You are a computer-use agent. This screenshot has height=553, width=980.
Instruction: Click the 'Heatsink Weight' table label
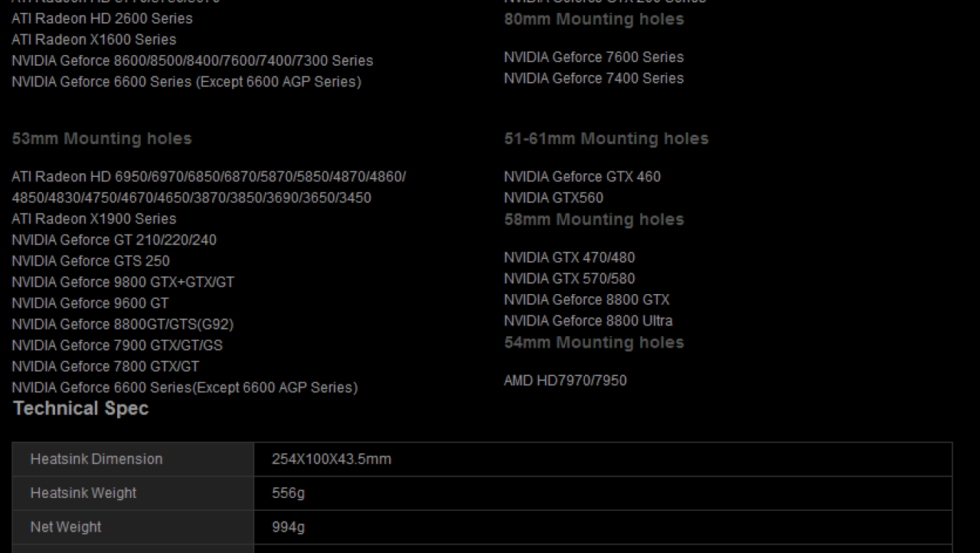[x=83, y=493]
